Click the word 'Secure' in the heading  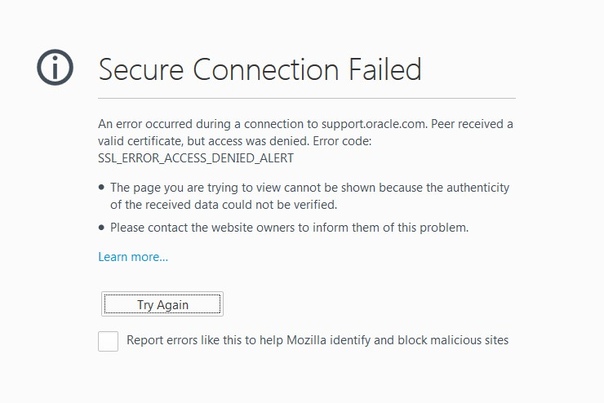(x=142, y=69)
